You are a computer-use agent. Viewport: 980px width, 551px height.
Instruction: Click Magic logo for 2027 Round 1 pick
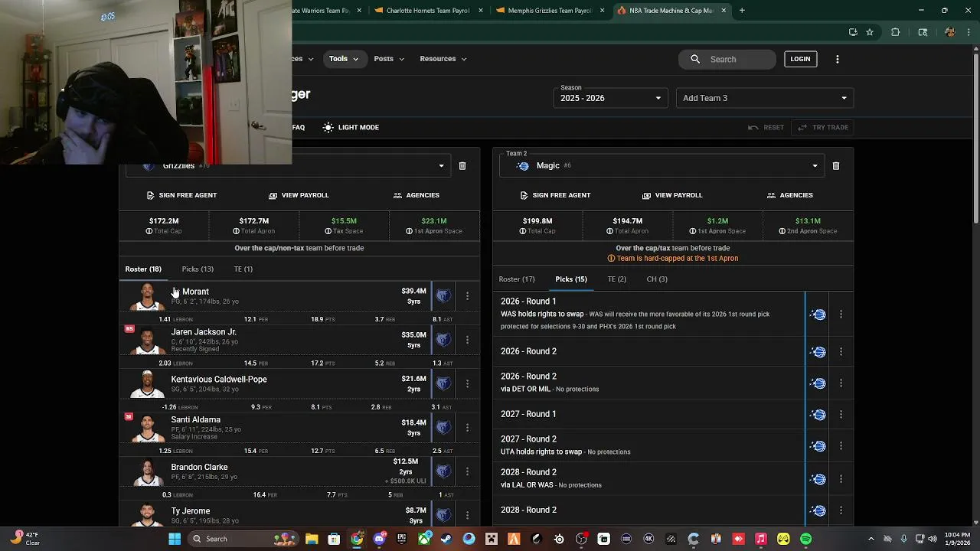[x=818, y=415]
